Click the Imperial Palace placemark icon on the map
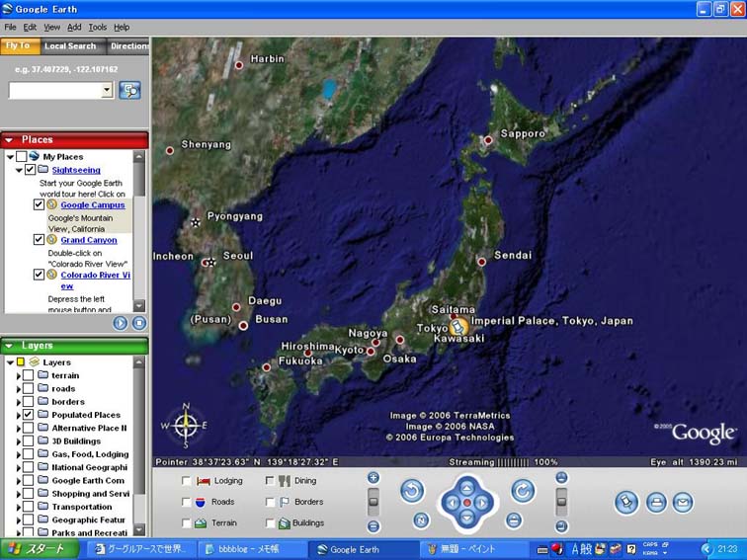 pyautogui.click(x=458, y=327)
